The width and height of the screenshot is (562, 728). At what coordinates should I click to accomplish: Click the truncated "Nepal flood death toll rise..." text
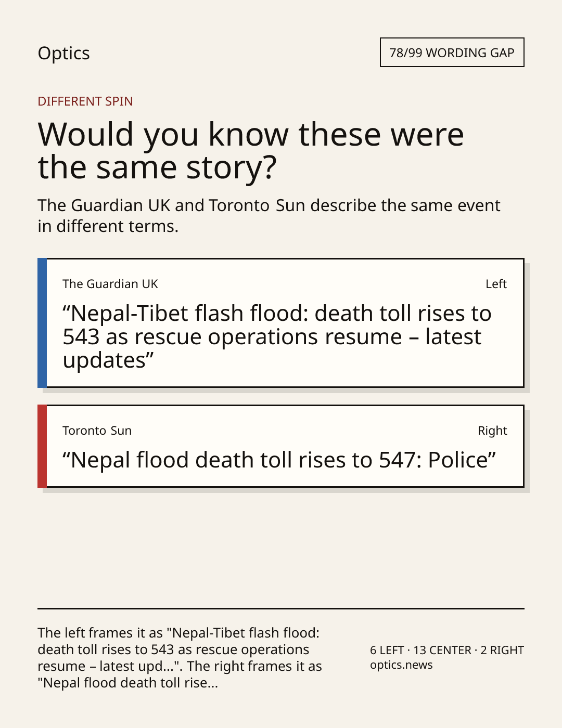coord(127,683)
